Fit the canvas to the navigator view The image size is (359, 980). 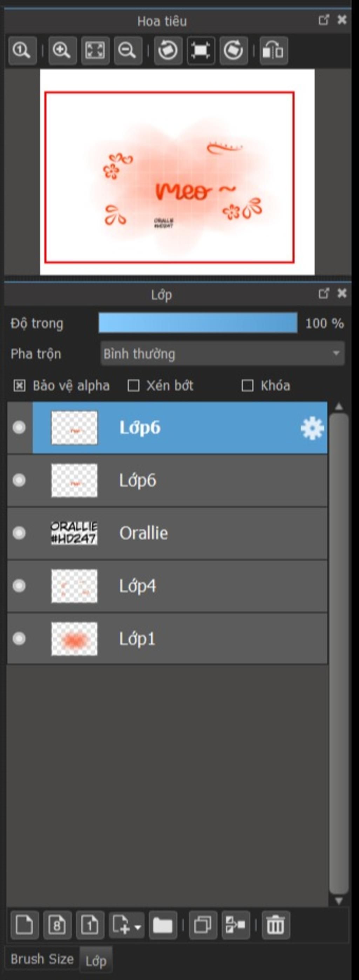(95, 50)
